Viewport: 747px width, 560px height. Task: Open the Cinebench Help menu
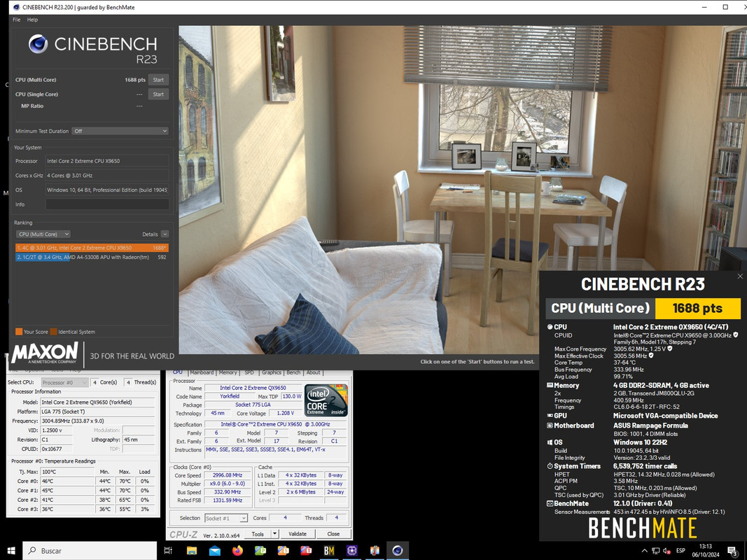tap(32, 20)
